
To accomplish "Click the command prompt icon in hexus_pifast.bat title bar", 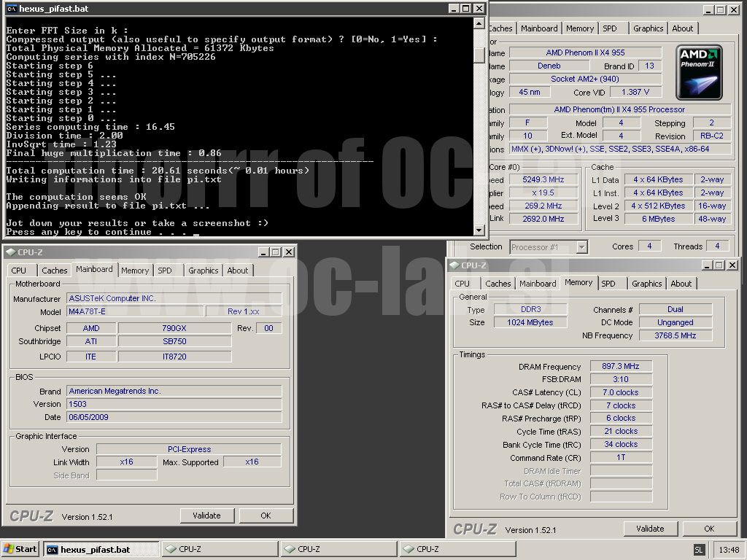I will pyautogui.click(x=12, y=9).
